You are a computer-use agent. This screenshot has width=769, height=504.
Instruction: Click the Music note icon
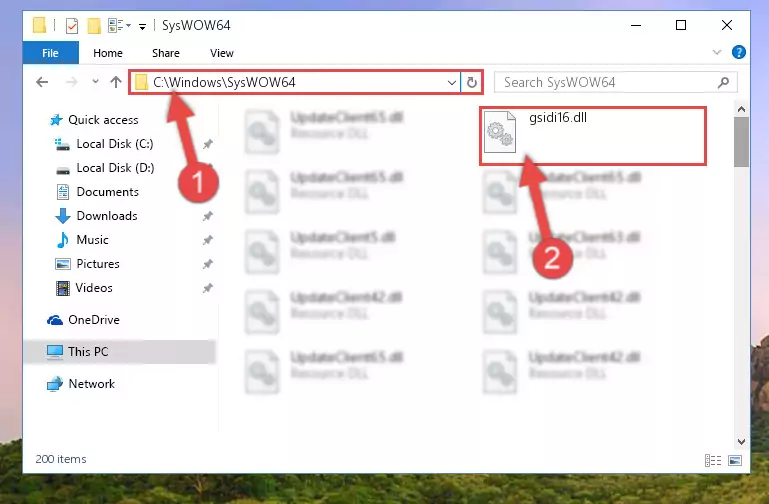[63, 240]
